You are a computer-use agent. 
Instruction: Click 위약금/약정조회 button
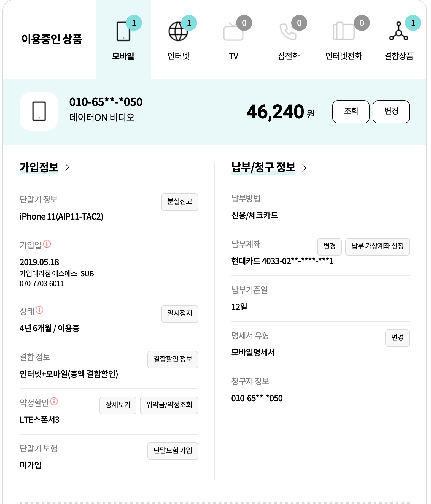click(169, 405)
